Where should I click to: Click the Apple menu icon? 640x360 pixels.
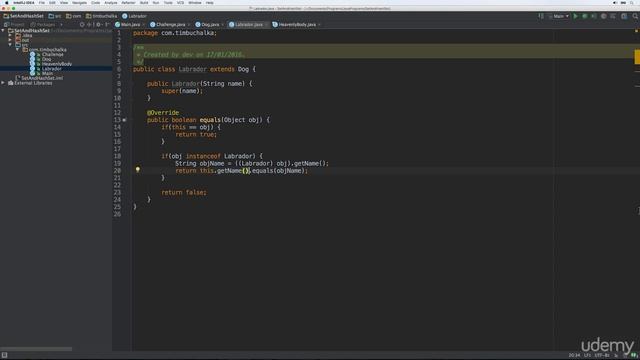pyautogui.click(x=6, y=2)
